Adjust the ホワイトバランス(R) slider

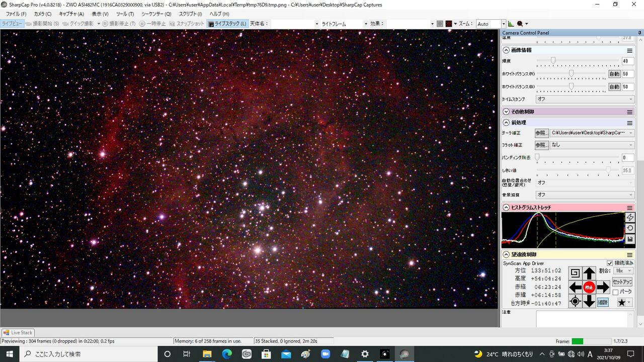coord(572,74)
